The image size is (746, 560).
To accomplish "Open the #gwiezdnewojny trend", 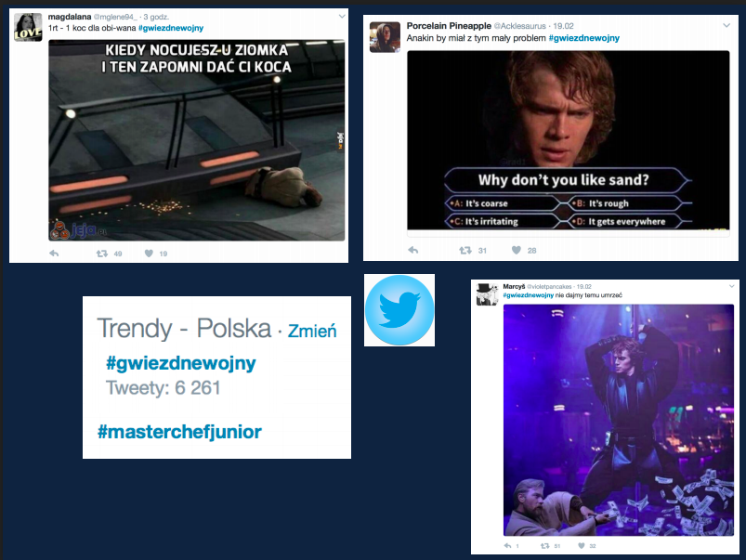I will coord(181,363).
